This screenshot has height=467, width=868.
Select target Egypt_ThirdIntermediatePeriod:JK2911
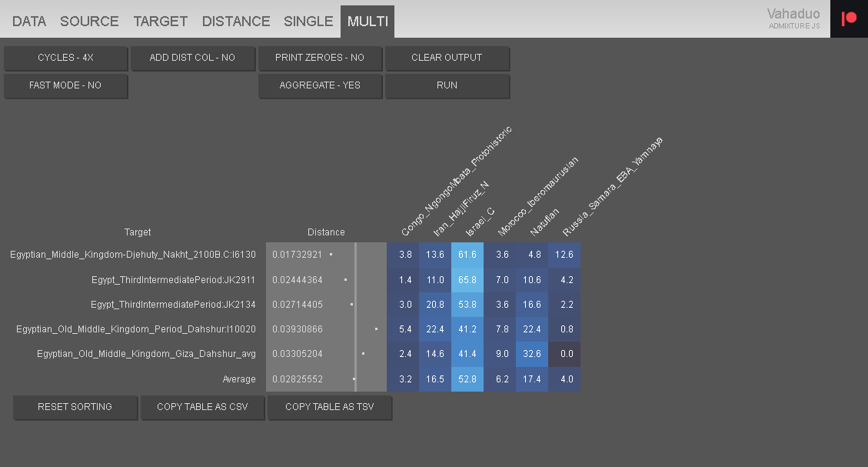click(173, 280)
